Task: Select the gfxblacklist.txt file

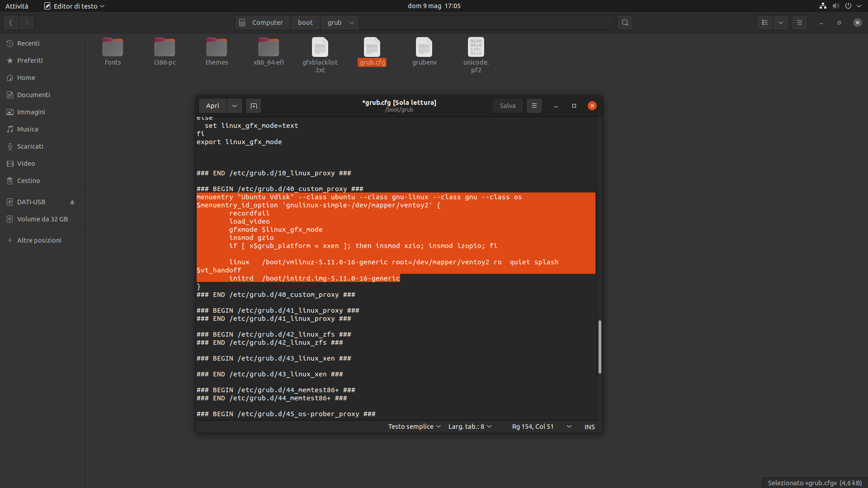Action: tap(320, 55)
